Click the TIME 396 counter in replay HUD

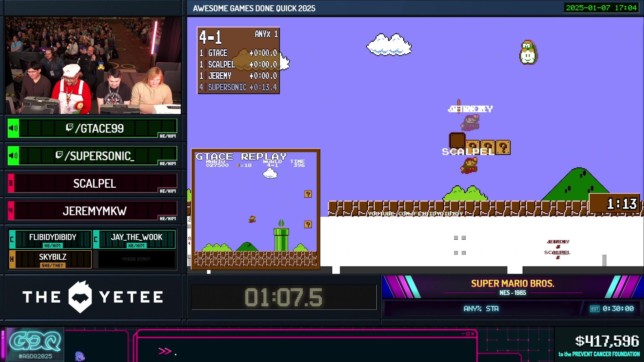[x=298, y=163]
